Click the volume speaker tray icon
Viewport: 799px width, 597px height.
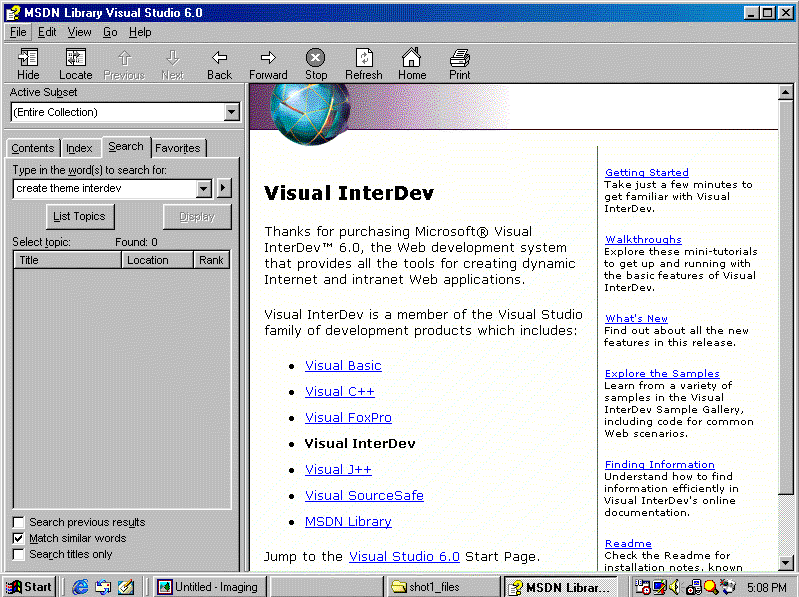point(674,587)
